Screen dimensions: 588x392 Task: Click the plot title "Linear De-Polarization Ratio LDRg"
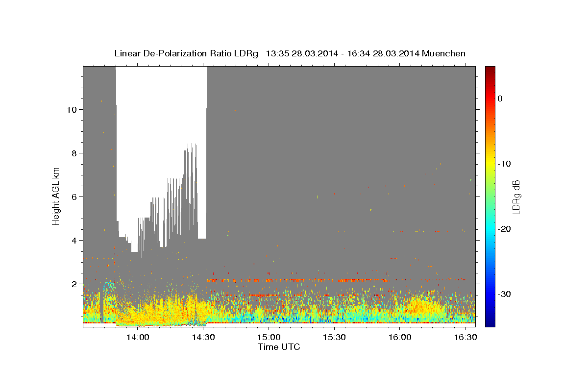[x=186, y=53]
